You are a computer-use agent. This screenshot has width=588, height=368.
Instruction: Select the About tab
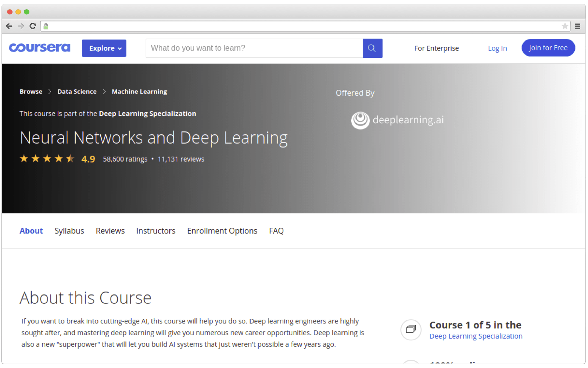(x=31, y=231)
